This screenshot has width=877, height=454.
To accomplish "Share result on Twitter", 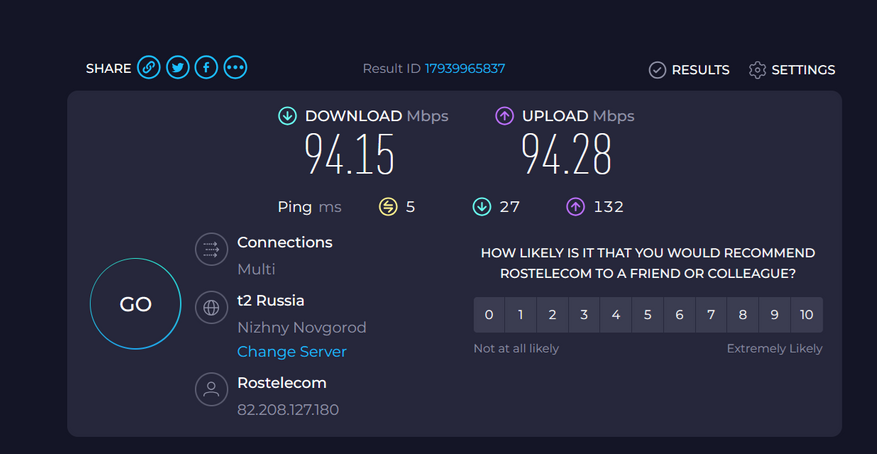I will pyautogui.click(x=177, y=68).
